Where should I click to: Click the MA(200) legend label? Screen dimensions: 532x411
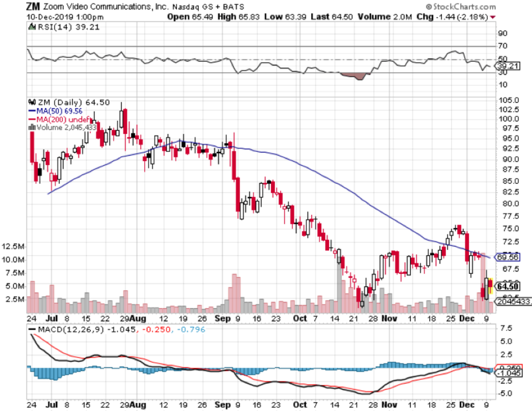click(x=63, y=119)
